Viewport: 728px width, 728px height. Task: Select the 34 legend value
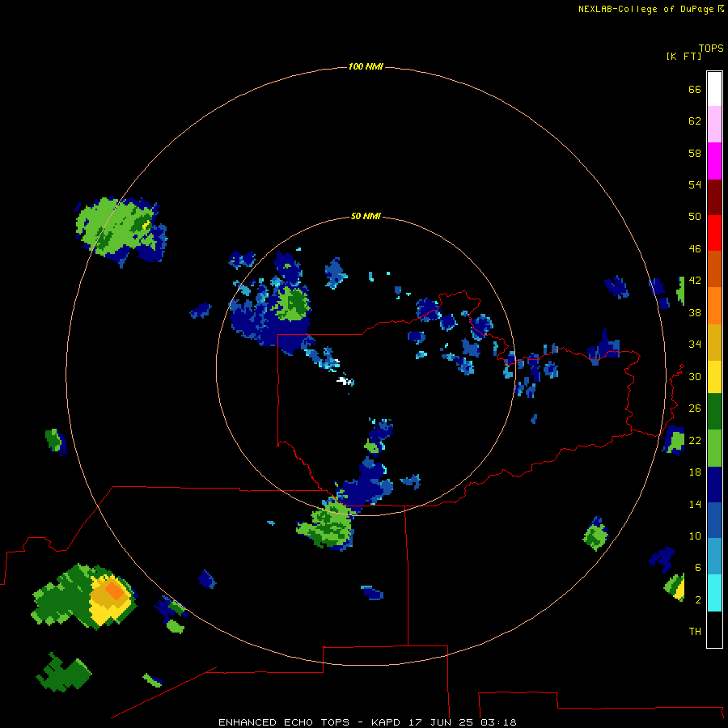(695, 345)
